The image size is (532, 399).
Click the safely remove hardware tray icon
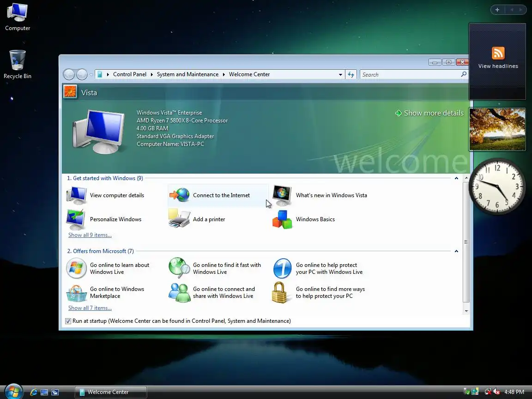pyautogui.click(x=467, y=392)
